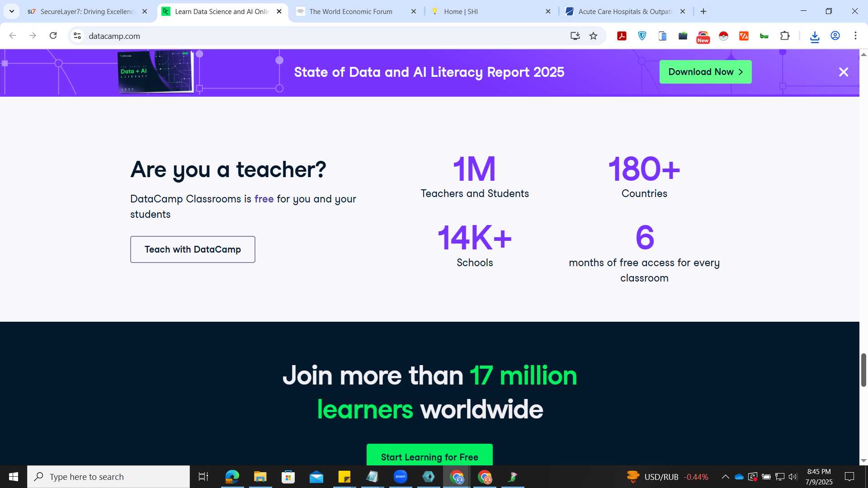Screen dimensions: 868x488
Task: Open the notifications action center
Action: (x=849, y=477)
